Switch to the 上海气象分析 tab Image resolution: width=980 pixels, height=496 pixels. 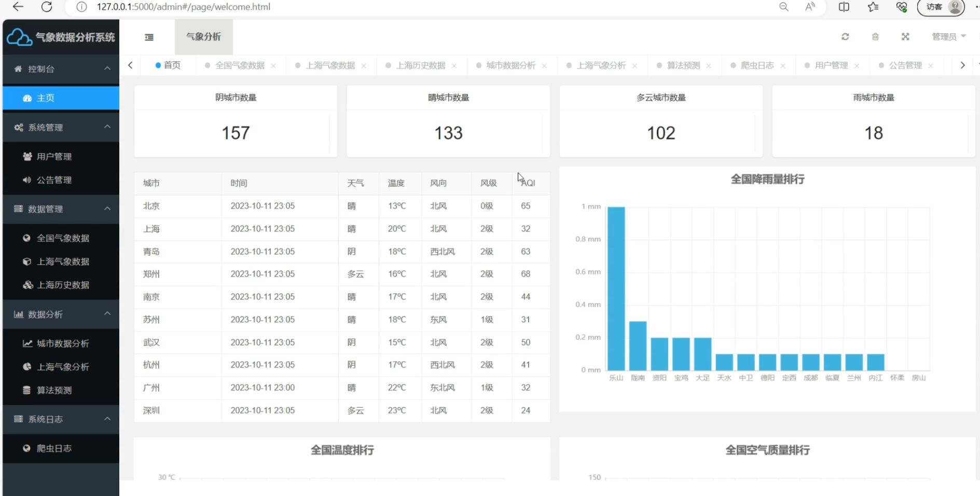pos(601,65)
